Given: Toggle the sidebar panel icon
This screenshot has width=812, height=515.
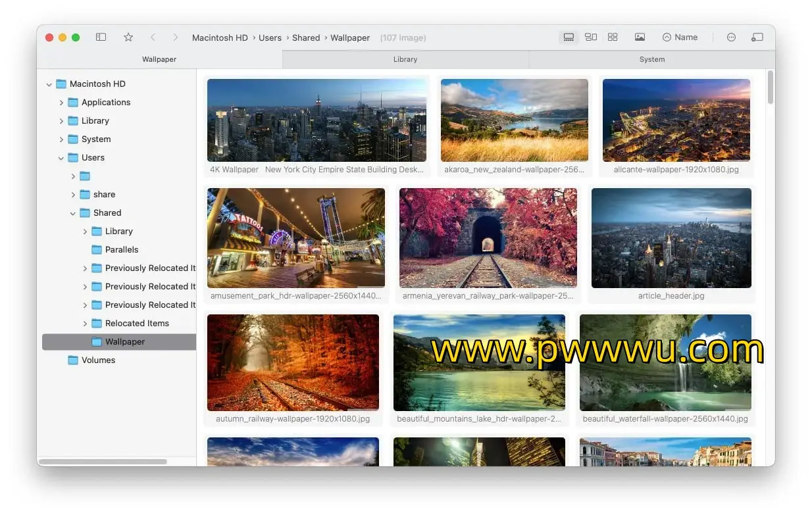Looking at the screenshot, I should [x=101, y=37].
